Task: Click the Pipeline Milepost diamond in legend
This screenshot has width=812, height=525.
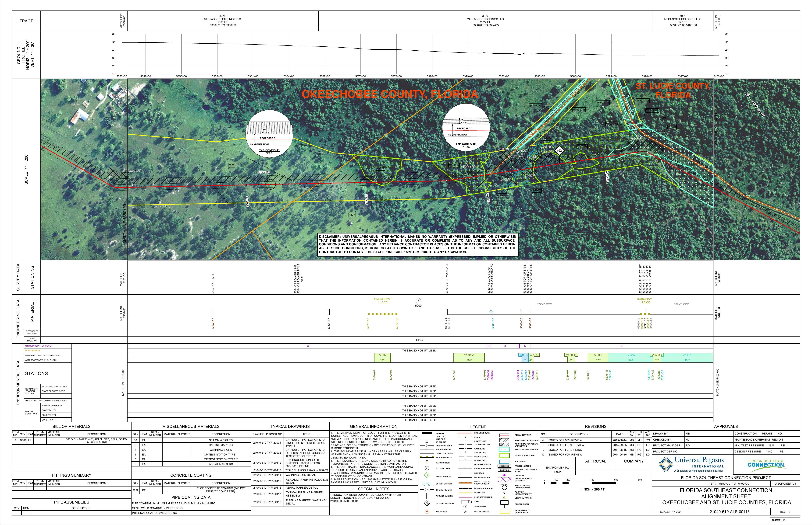Action: pos(427,503)
